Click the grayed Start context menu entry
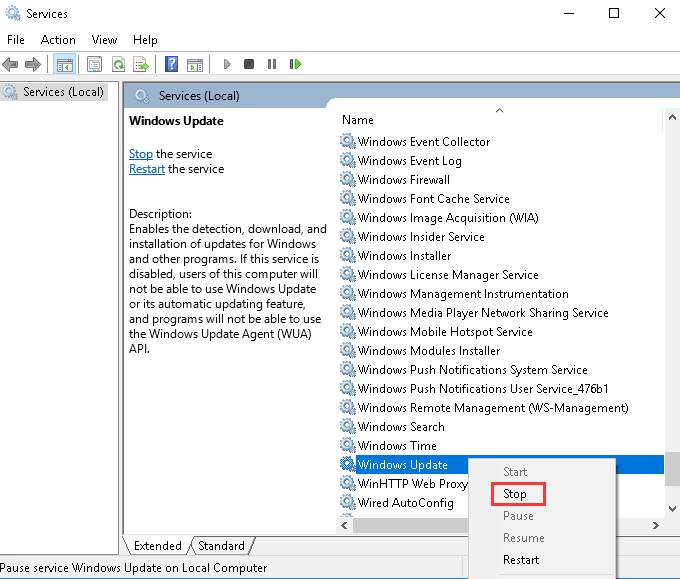The width and height of the screenshot is (680, 579). (x=515, y=472)
